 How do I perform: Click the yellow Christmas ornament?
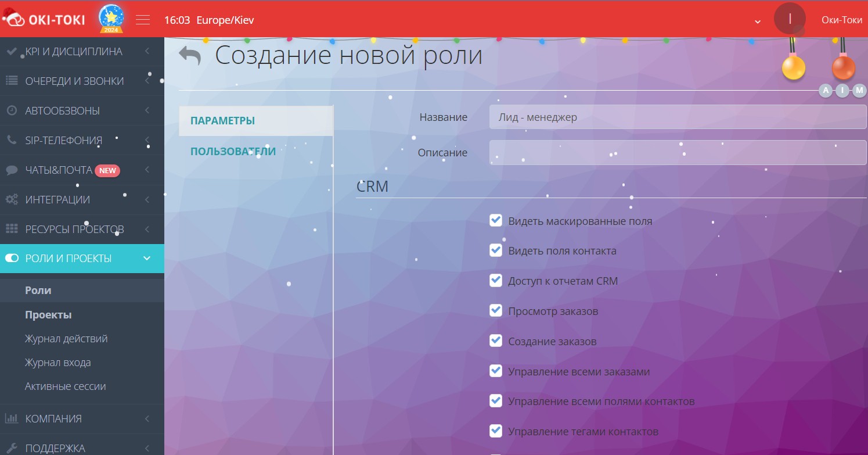point(794,67)
